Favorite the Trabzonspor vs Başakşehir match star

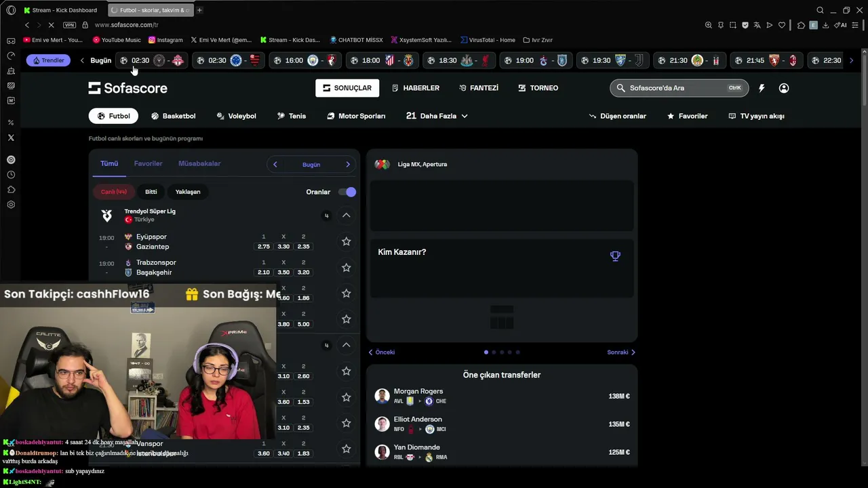[346, 267]
